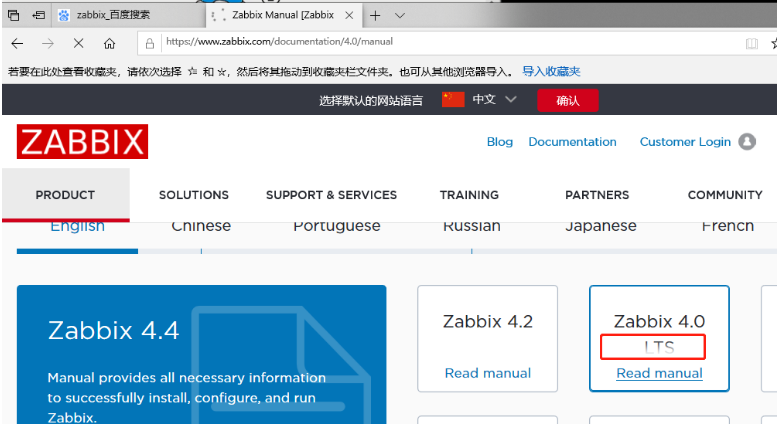
Task: Open the Blog link
Action: (500, 142)
